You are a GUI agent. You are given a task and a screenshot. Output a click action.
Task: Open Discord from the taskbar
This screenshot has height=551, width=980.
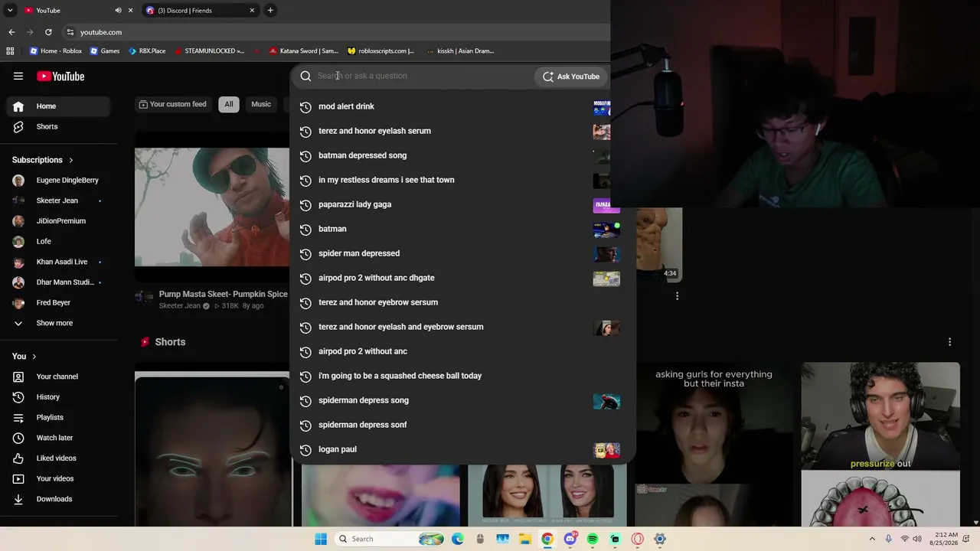[x=570, y=539]
